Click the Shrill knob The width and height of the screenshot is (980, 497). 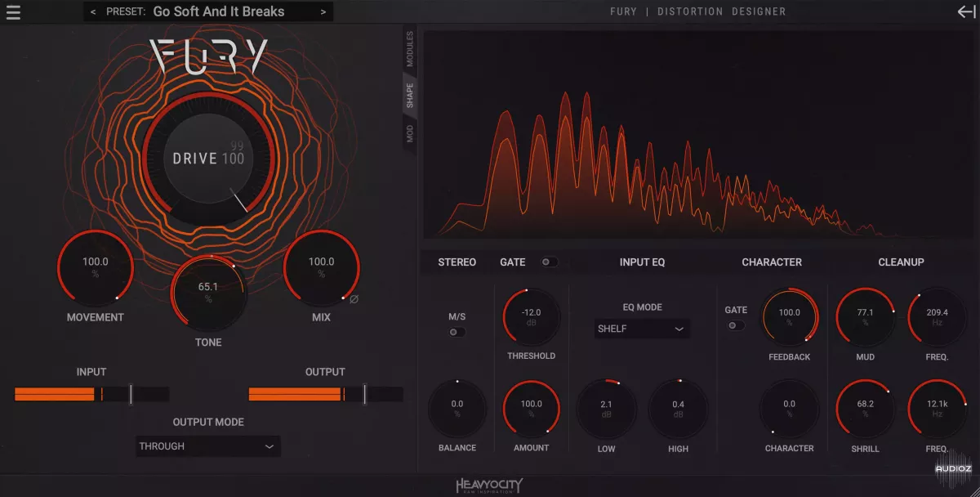click(x=866, y=409)
